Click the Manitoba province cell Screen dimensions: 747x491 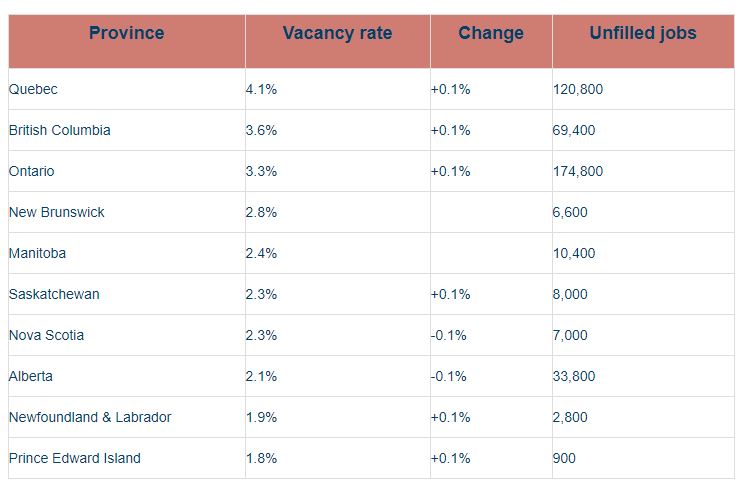point(127,253)
